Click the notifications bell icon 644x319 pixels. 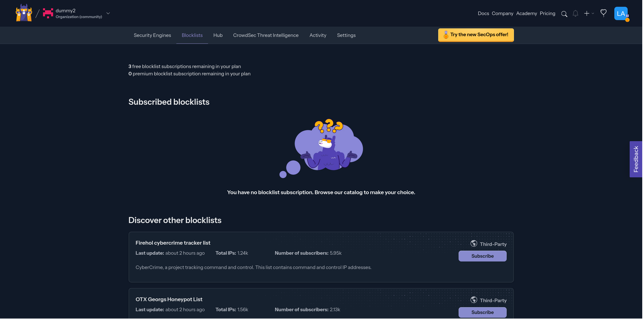click(x=575, y=13)
